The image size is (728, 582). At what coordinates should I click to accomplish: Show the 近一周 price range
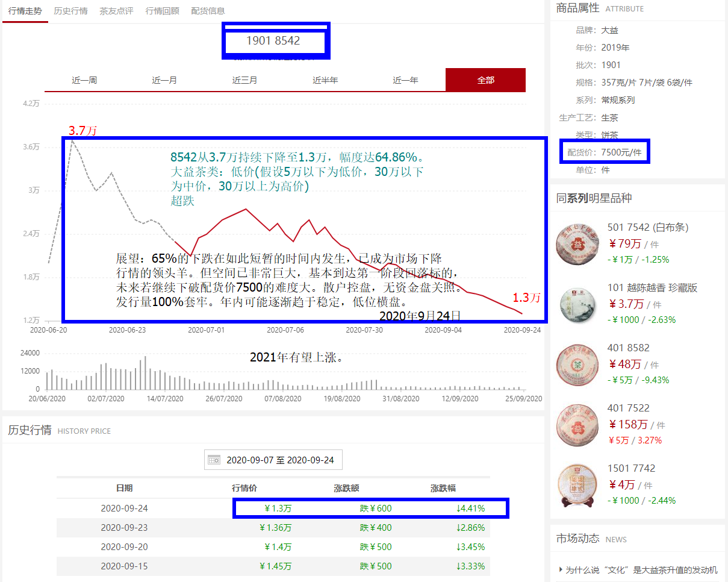pyautogui.click(x=84, y=80)
